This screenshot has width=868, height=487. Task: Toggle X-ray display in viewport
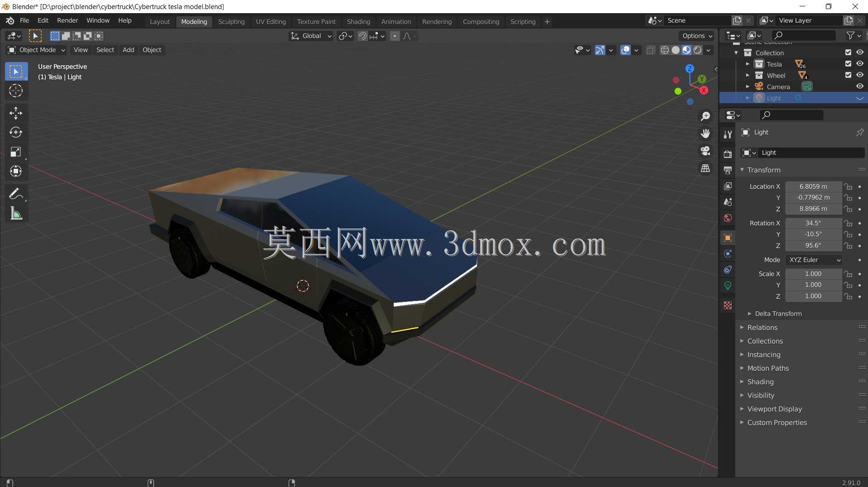651,50
